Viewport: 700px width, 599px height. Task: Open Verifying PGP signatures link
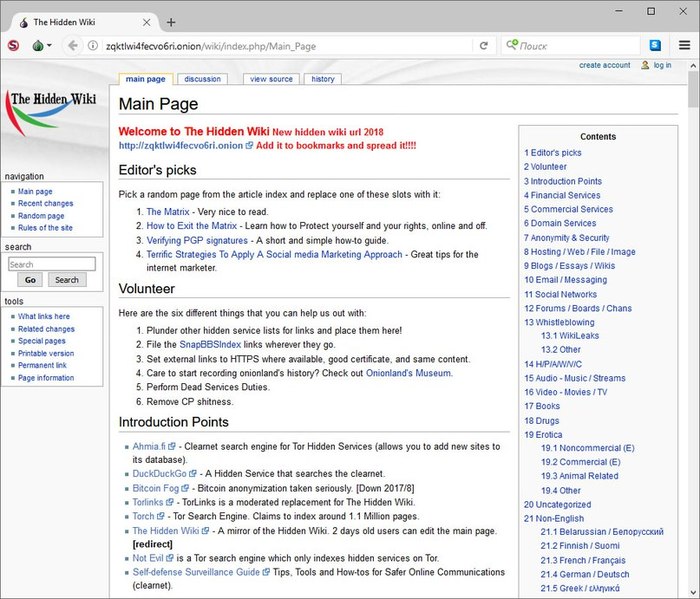(x=197, y=240)
